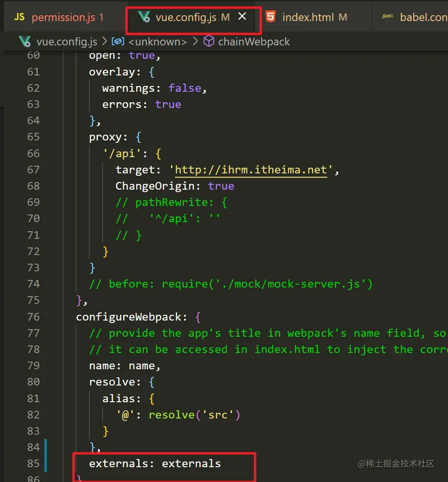Click the Babel icon on the babel.config tab

click(388, 16)
